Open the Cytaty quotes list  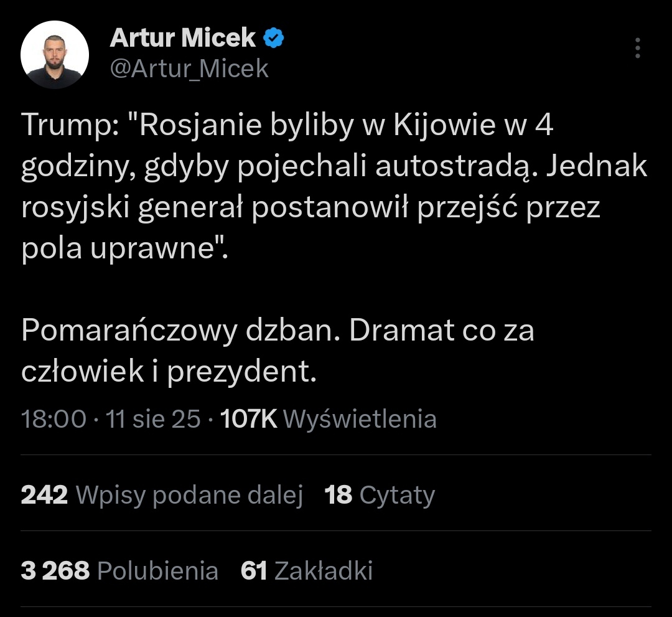tap(397, 496)
